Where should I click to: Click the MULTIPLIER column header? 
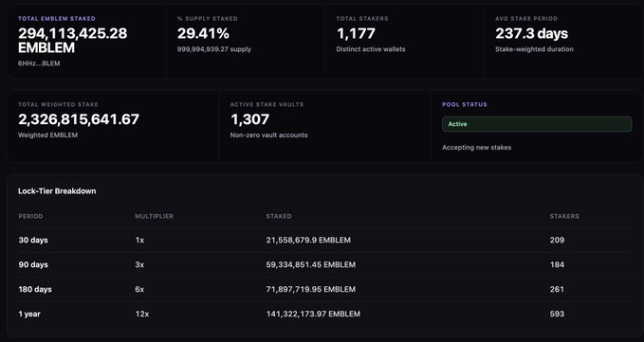[154, 216]
